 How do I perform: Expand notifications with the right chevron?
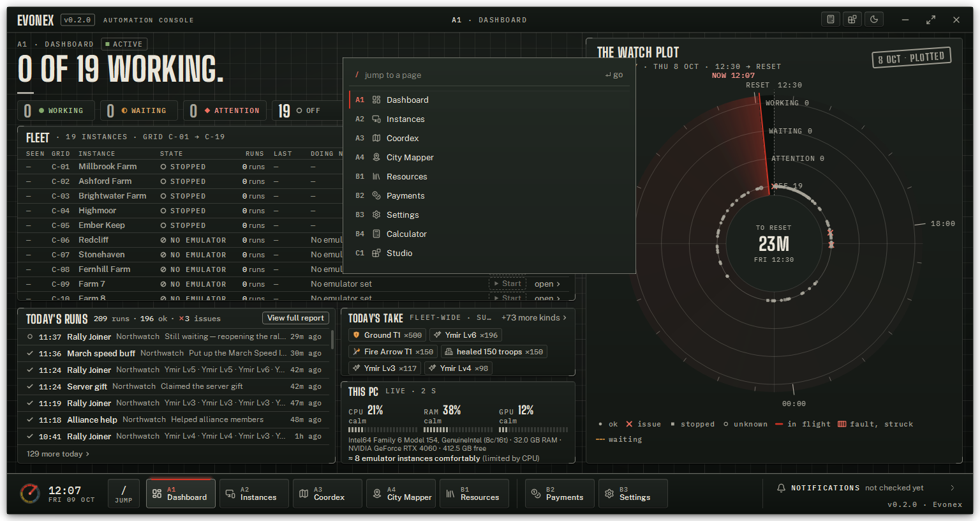pyautogui.click(x=953, y=488)
